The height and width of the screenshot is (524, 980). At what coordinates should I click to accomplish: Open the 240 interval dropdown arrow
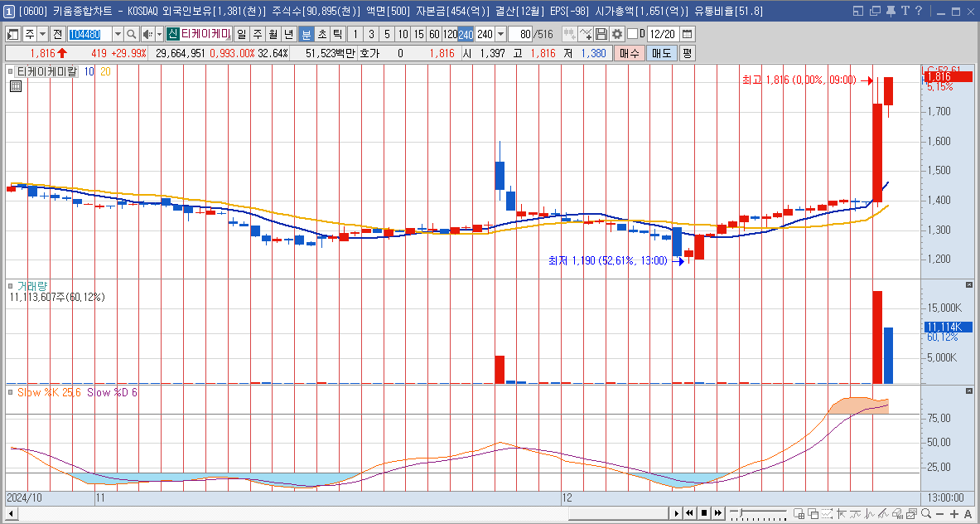[x=500, y=34]
